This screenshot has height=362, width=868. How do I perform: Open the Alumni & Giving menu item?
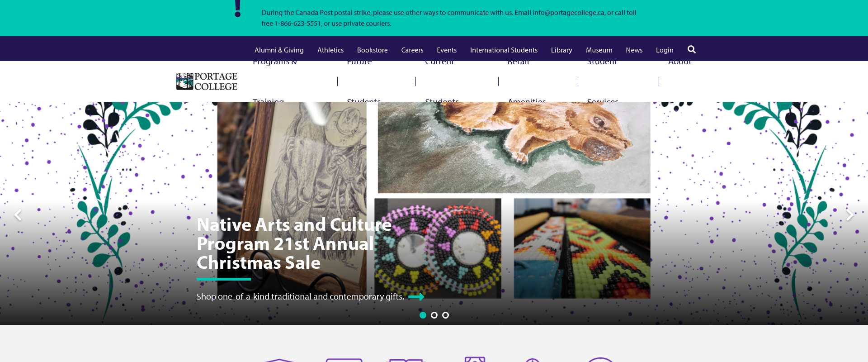click(279, 50)
